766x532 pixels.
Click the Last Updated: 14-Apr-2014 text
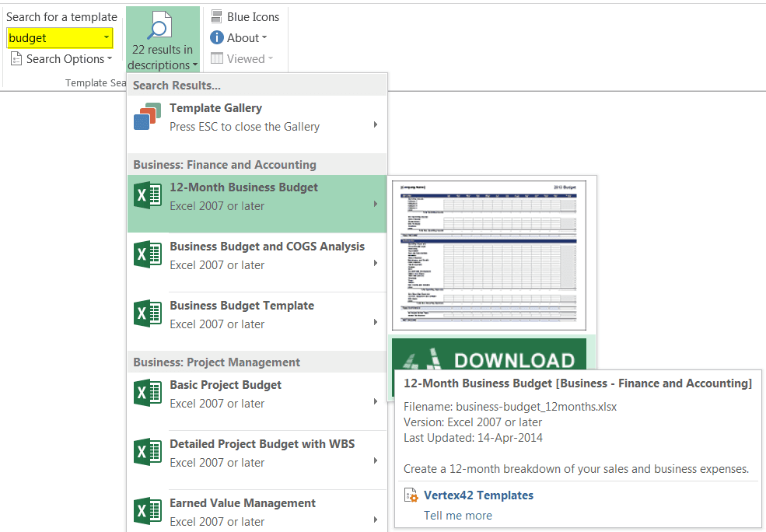[x=473, y=438]
